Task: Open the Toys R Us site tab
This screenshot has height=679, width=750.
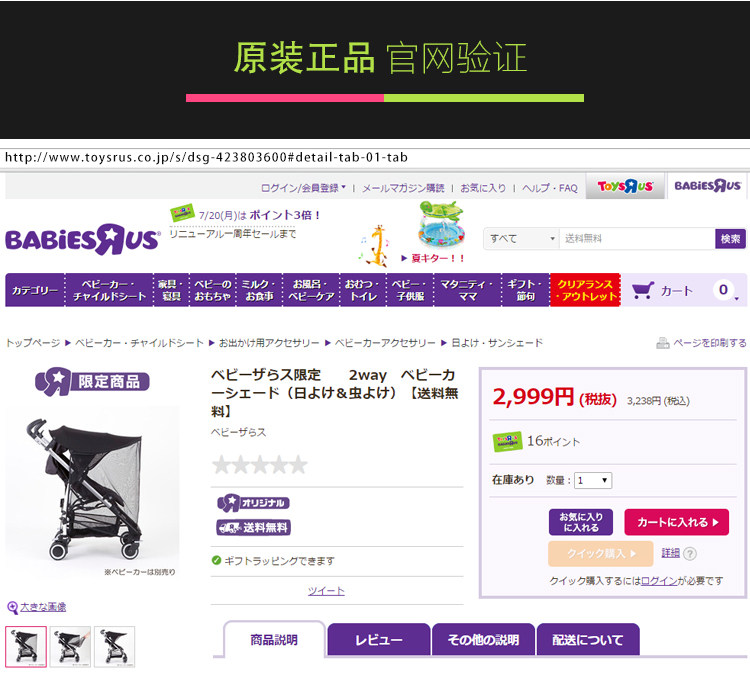Action: 625,186
